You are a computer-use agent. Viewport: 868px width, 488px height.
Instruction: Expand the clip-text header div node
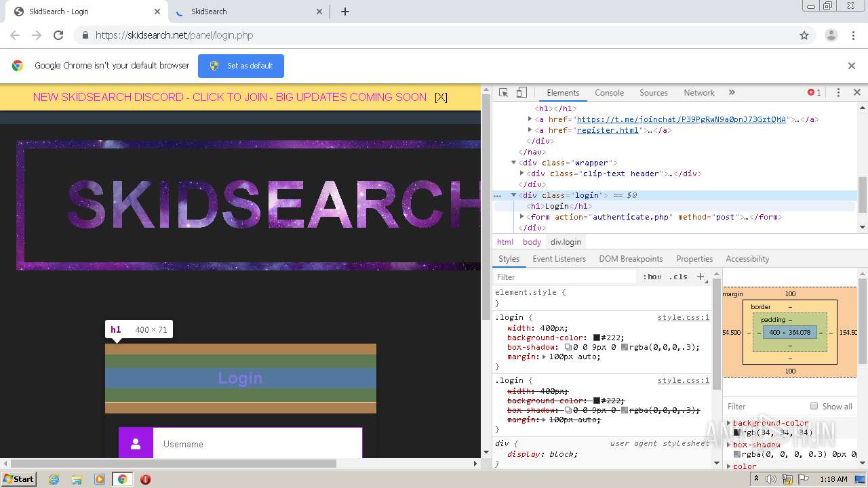(x=521, y=174)
